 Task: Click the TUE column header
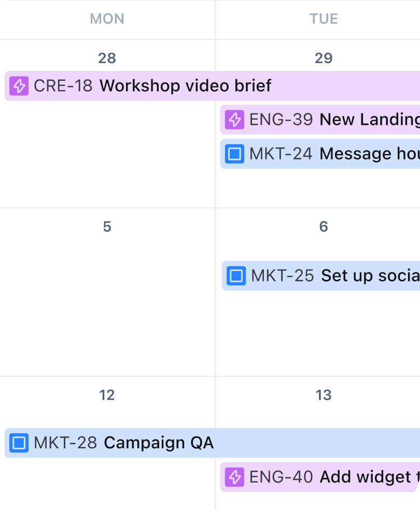click(324, 19)
